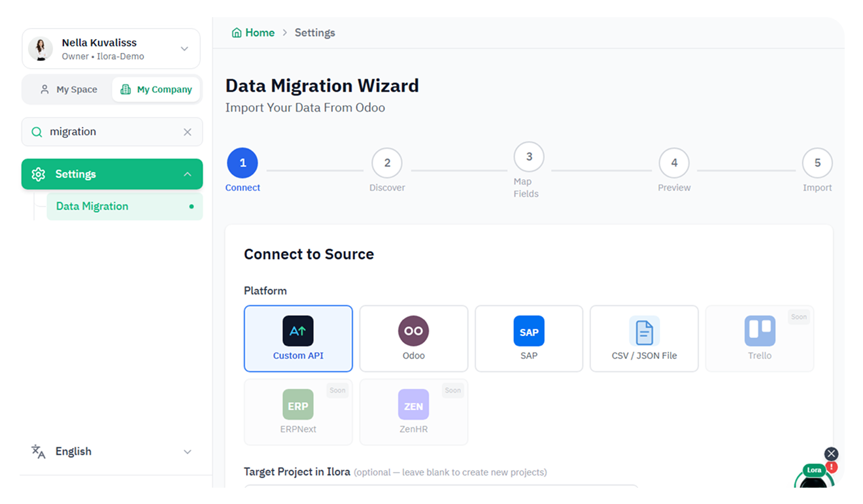The image size is (863, 504).
Task: Open Data Migration sidebar item
Action: point(124,207)
